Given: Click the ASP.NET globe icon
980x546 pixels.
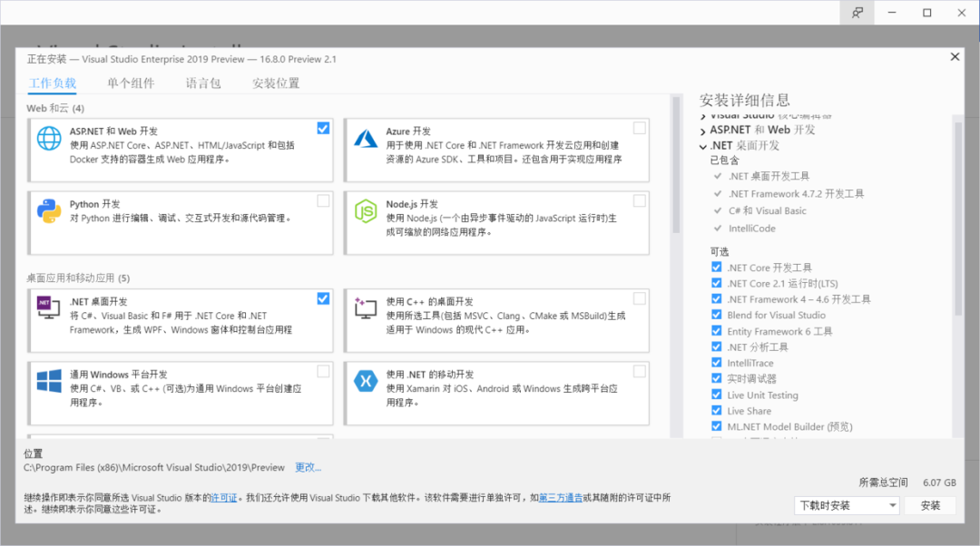Looking at the screenshot, I should click(49, 138).
